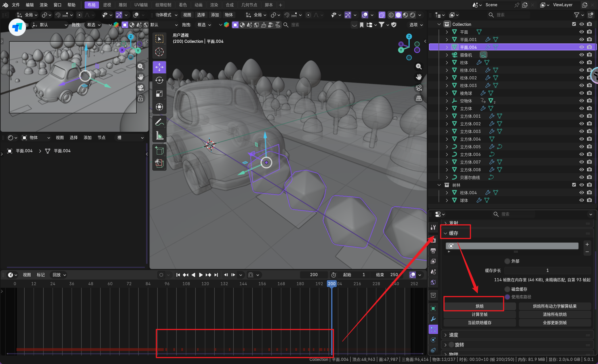Switch to the 建模 workspace tab

[107, 5]
